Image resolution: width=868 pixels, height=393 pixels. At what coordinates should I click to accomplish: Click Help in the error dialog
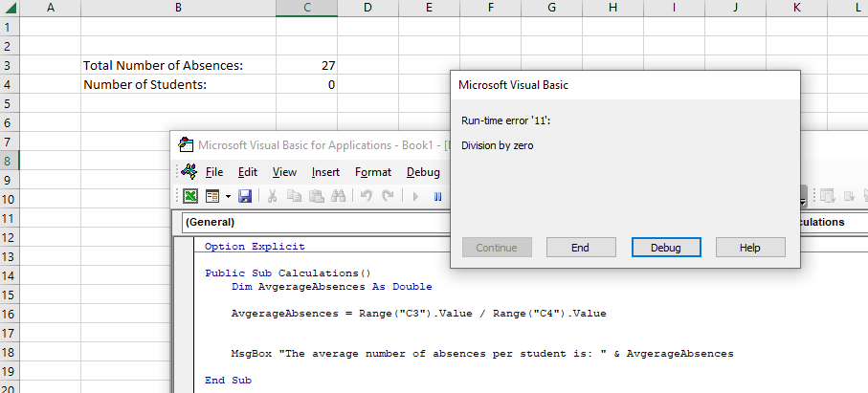[x=750, y=248]
